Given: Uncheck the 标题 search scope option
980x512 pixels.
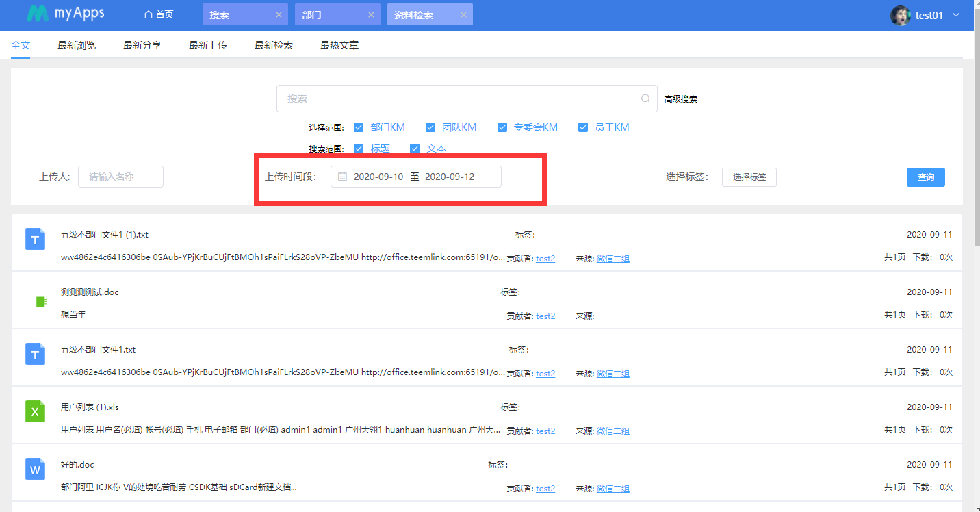Looking at the screenshot, I should [359, 148].
